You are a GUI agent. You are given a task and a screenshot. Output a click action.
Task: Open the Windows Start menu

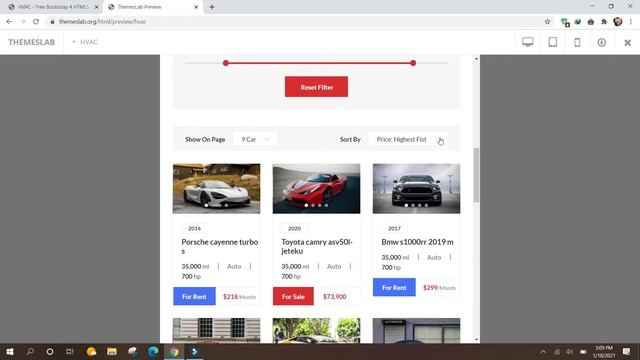coord(10,351)
